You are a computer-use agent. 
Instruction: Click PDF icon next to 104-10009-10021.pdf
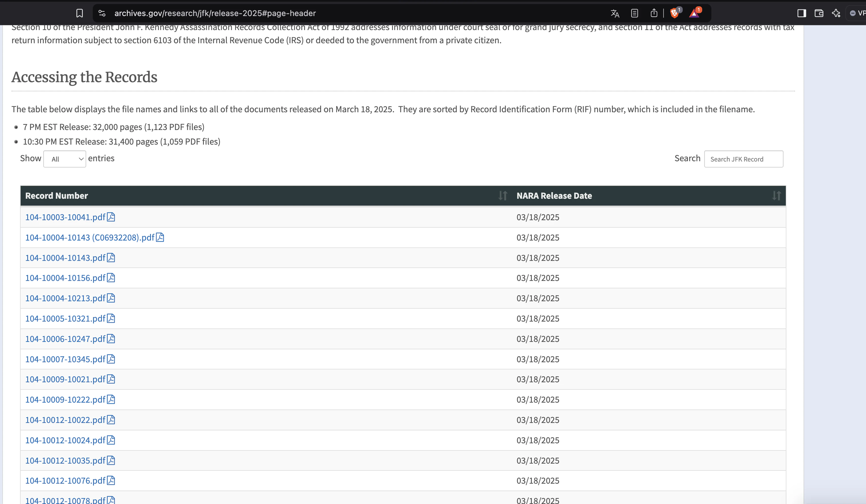[111, 379]
